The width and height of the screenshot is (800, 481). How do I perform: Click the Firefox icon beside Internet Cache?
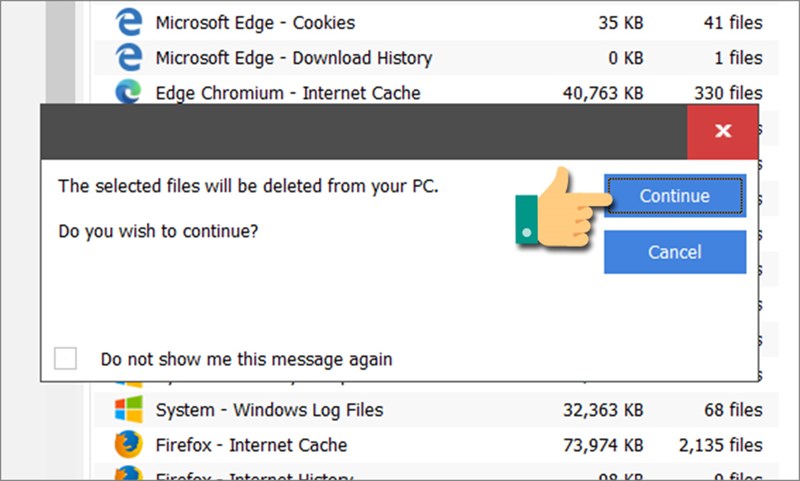[128, 445]
